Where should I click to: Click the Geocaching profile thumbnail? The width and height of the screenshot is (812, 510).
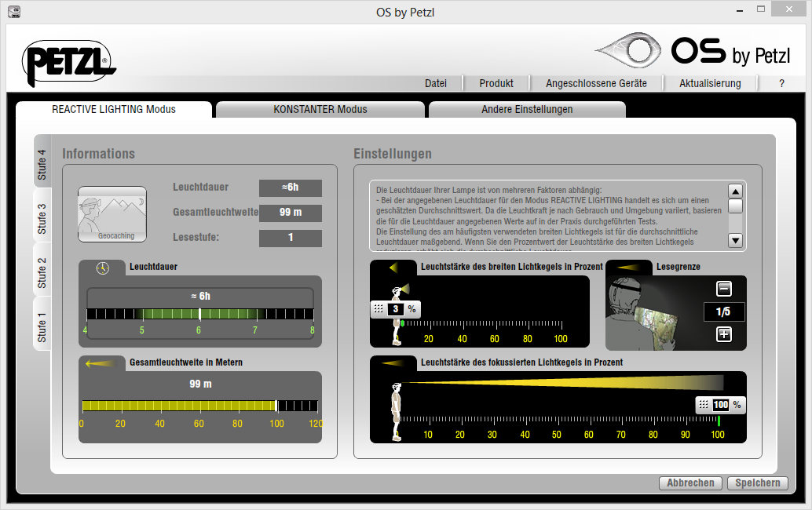tap(112, 214)
